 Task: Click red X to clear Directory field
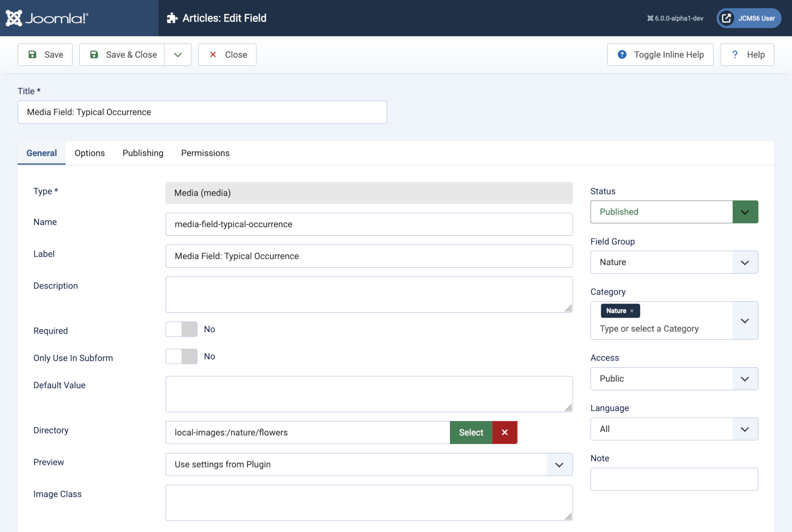504,433
